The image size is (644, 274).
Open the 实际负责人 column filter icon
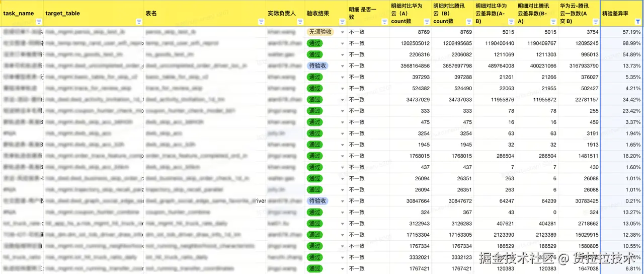click(x=299, y=22)
